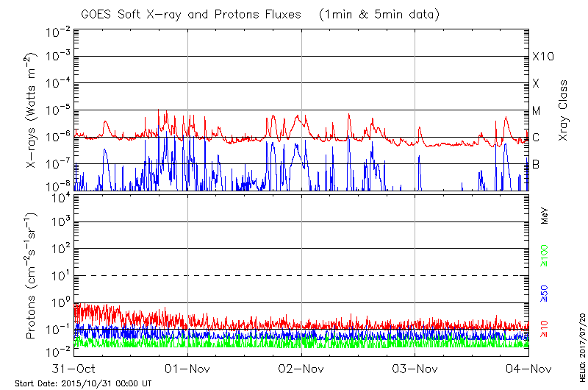This screenshot has width=588, height=390.
Task: Click the 02-Nov date label on the time axis
Action: click(301, 369)
